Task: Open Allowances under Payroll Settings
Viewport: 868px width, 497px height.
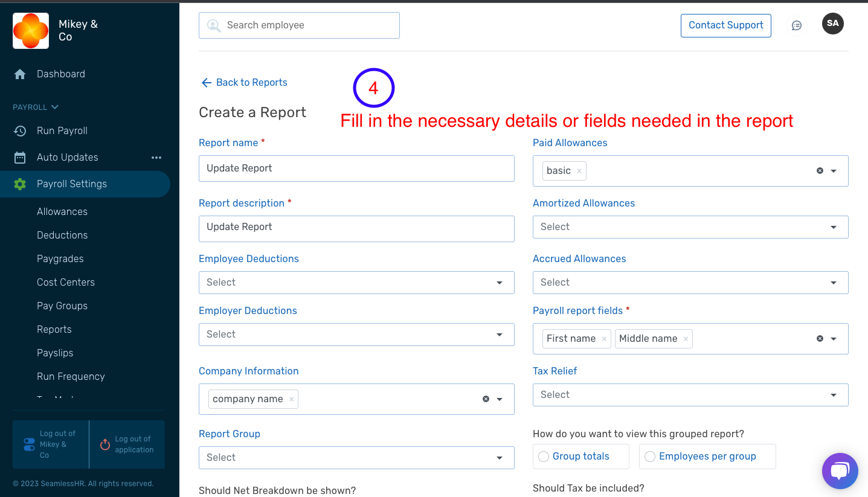Action: 62,211
